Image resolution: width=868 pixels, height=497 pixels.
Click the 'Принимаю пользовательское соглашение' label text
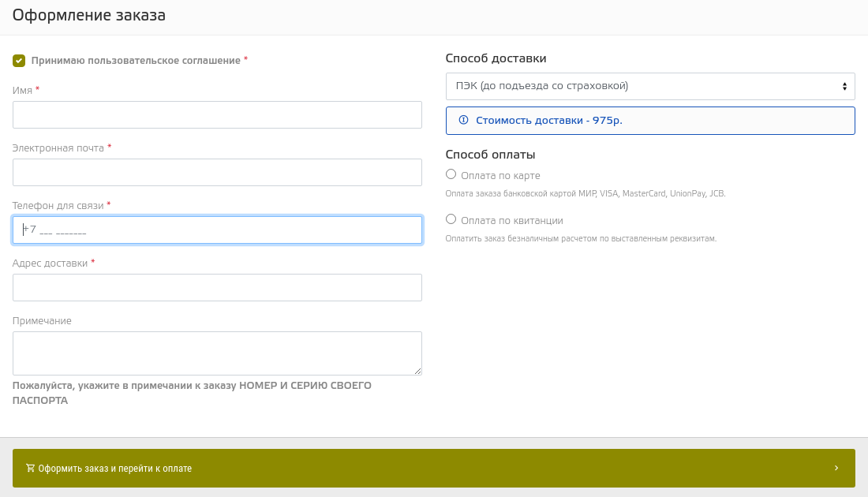(x=136, y=61)
